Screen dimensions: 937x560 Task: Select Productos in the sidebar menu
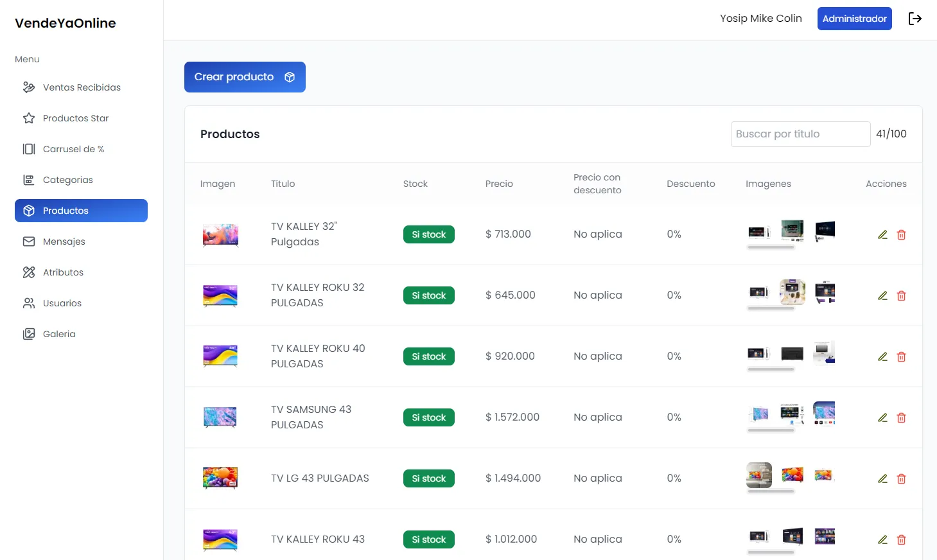click(81, 211)
